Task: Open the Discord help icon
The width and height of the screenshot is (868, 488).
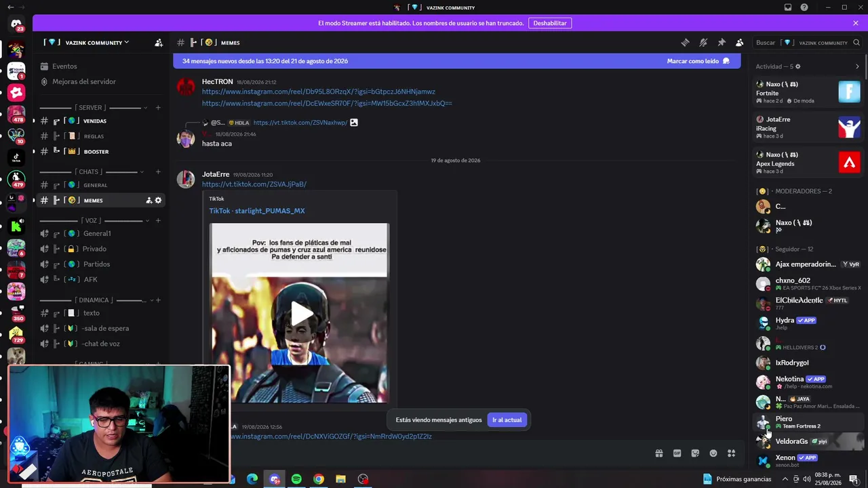Action: (x=804, y=7)
